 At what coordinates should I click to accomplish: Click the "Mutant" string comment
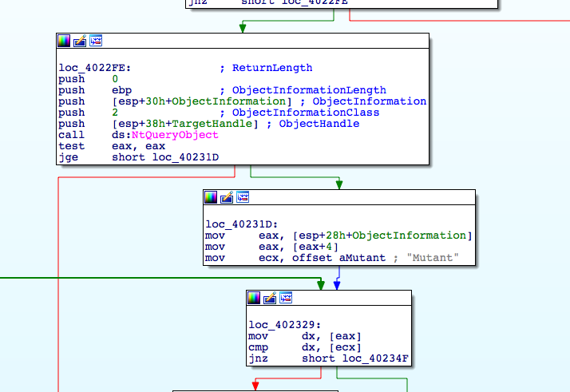(431, 258)
